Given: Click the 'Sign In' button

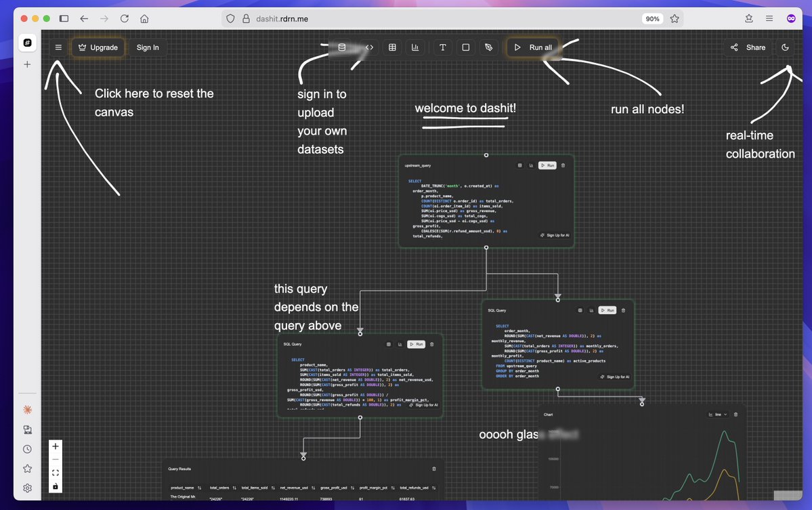Looking at the screenshot, I should tap(148, 47).
